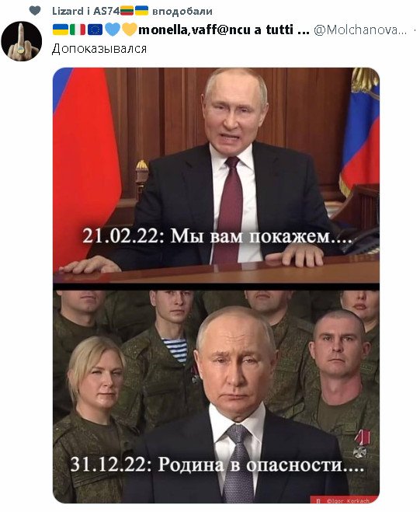
Task: Click the blue heart emoji in the display name
Action: 113,30
